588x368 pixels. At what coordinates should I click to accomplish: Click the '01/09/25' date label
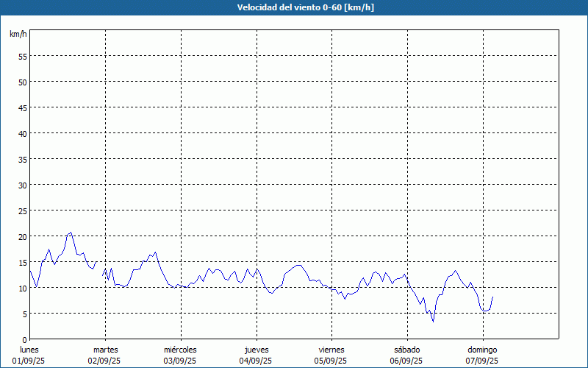(29, 361)
